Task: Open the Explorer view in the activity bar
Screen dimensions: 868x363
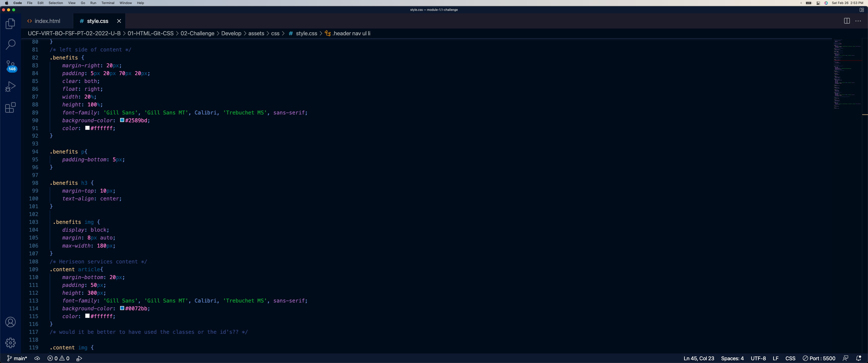Action: coord(10,24)
